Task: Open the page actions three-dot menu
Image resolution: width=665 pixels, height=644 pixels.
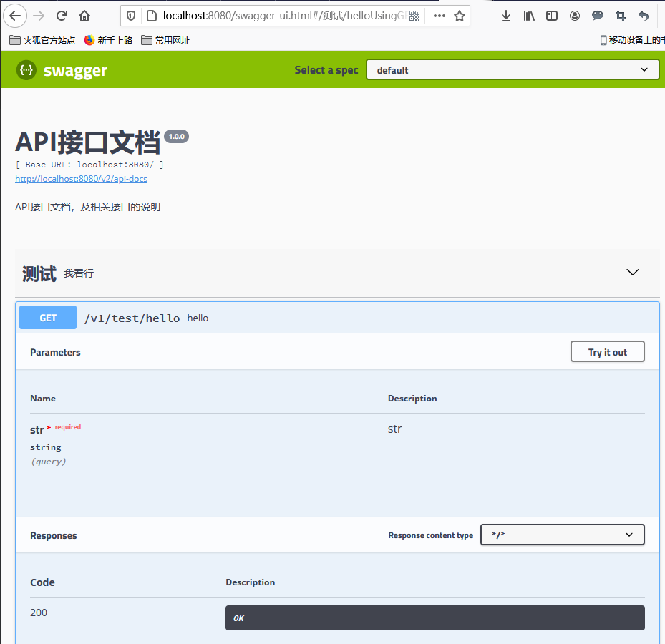Action: coord(439,16)
